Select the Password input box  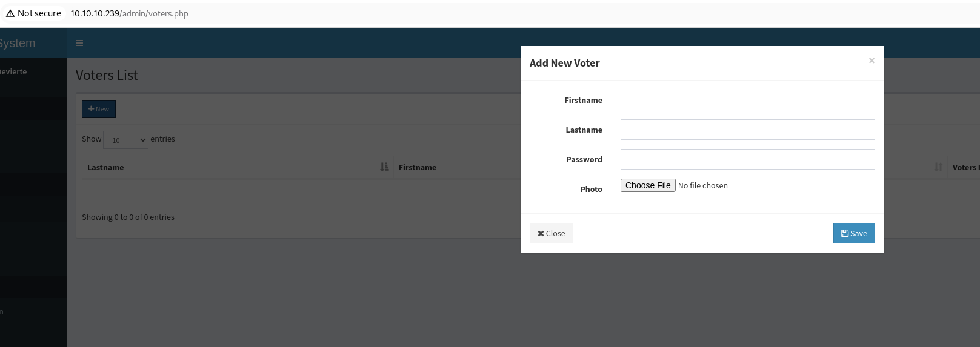click(x=747, y=159)
